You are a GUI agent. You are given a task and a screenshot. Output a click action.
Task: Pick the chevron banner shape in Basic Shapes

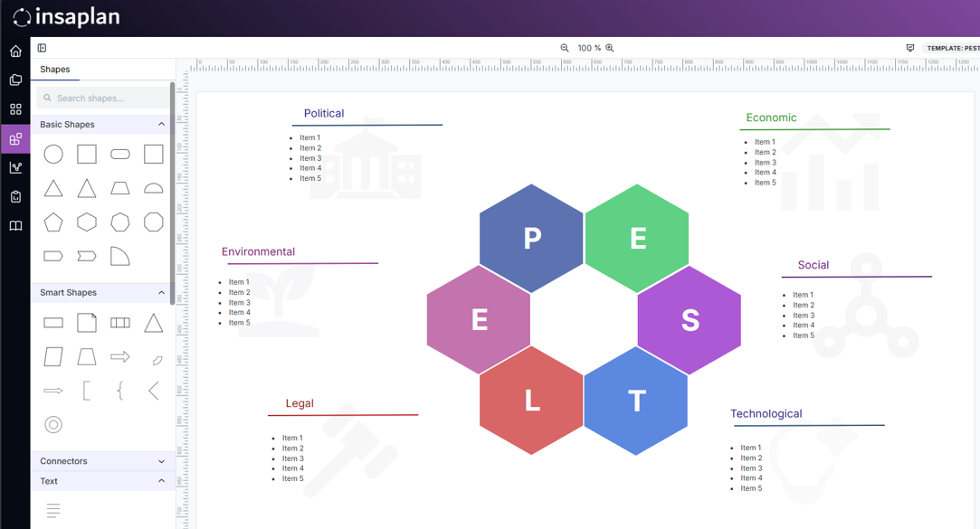pyautogui.click(x=87, y=256)
